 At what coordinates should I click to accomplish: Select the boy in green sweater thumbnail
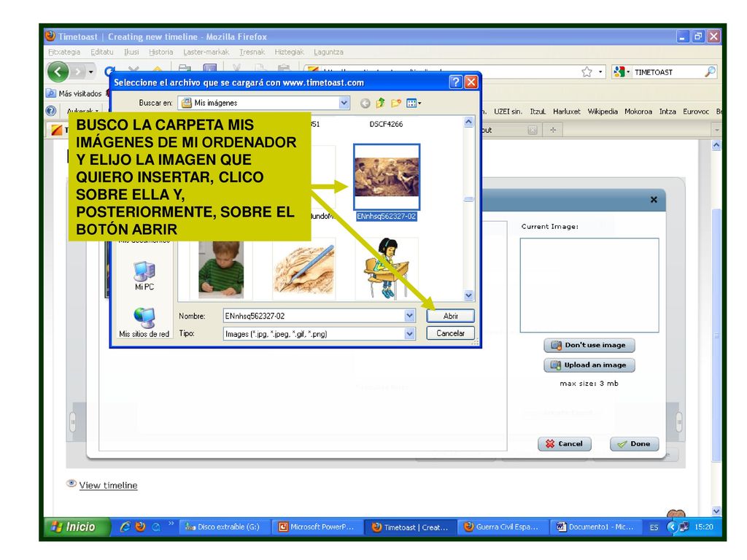[x=221, y=269]
